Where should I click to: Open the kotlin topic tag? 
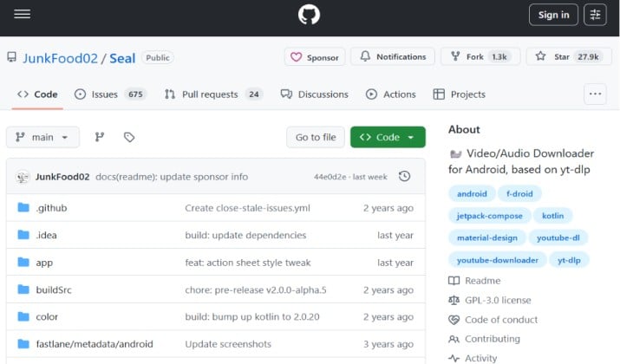552,216
